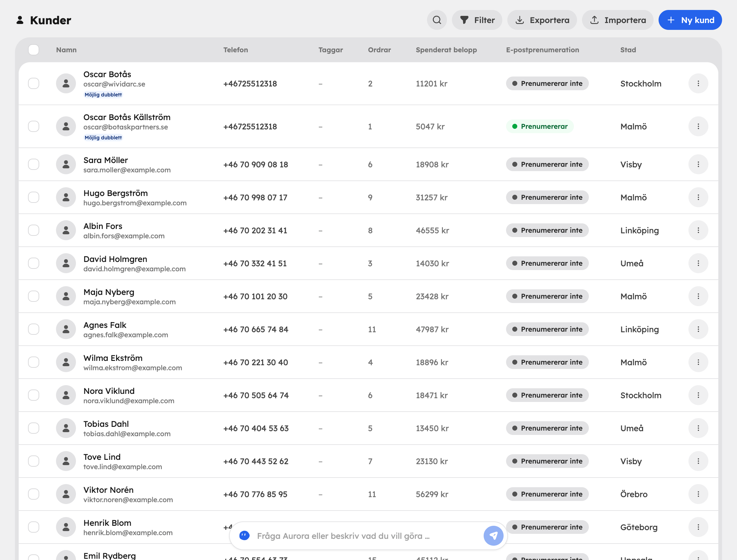Open Viktor Norén row three-dot menu
Image resolution: width=737 pixels, height=560 pixels.
[x=698, y=494]
